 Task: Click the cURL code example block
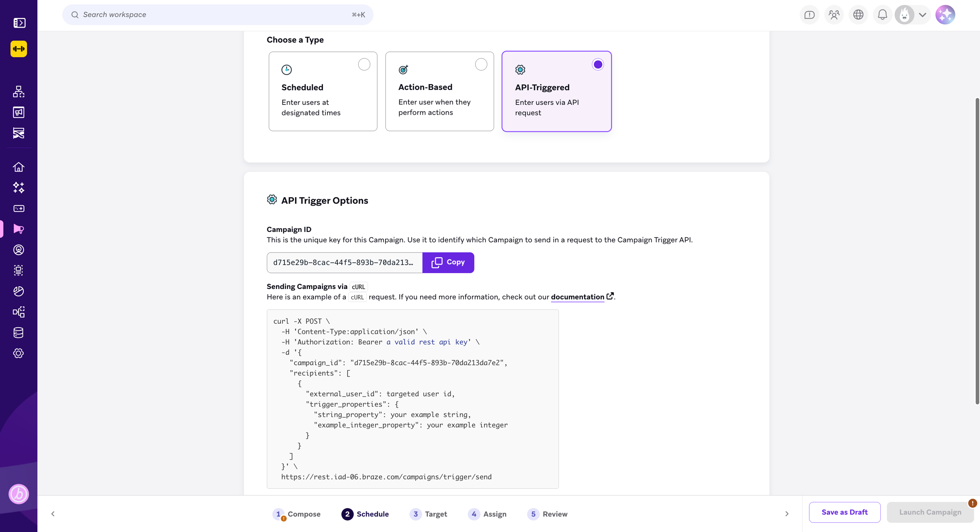pyautogui.click(x=413, y=399)
